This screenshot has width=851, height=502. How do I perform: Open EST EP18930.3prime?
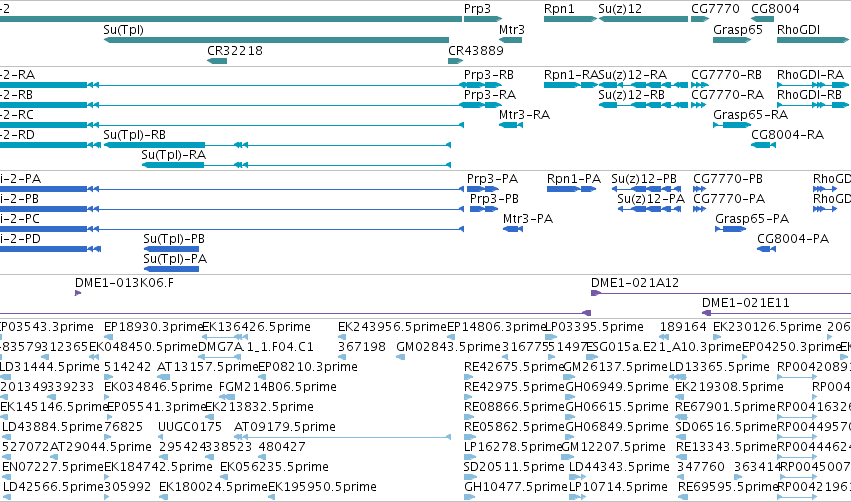click(x=154, y=327)
